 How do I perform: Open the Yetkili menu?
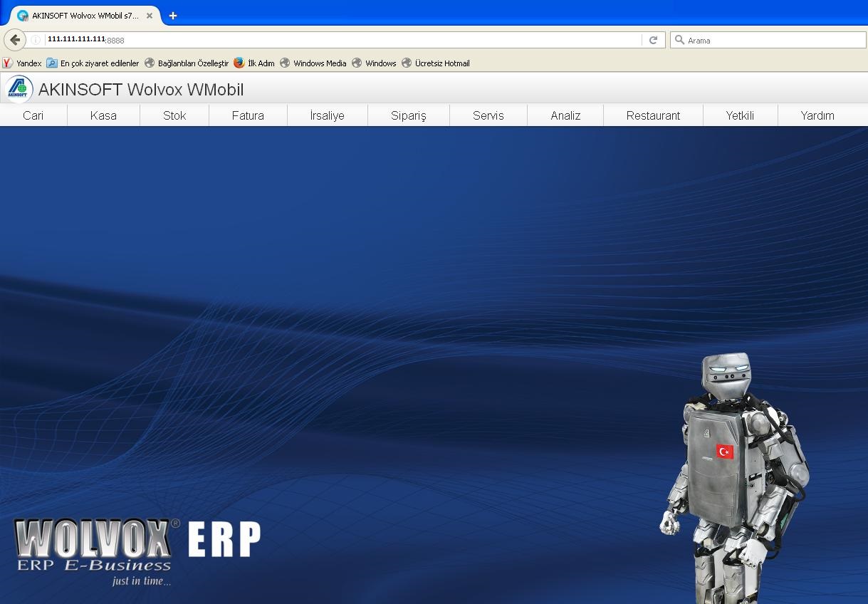click(740, 115)
